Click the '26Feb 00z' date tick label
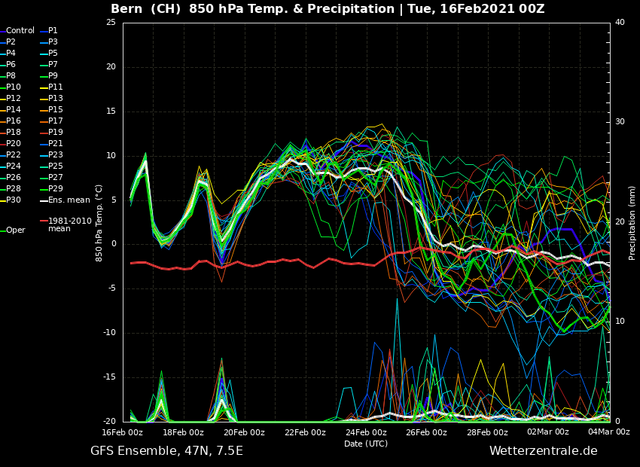 pyautogui.click(x=428, y=432)
